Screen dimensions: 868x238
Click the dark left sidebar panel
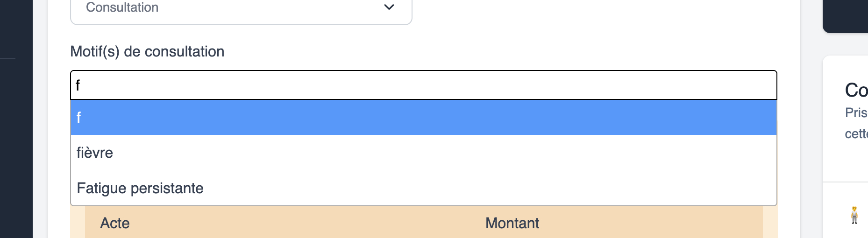16,140
